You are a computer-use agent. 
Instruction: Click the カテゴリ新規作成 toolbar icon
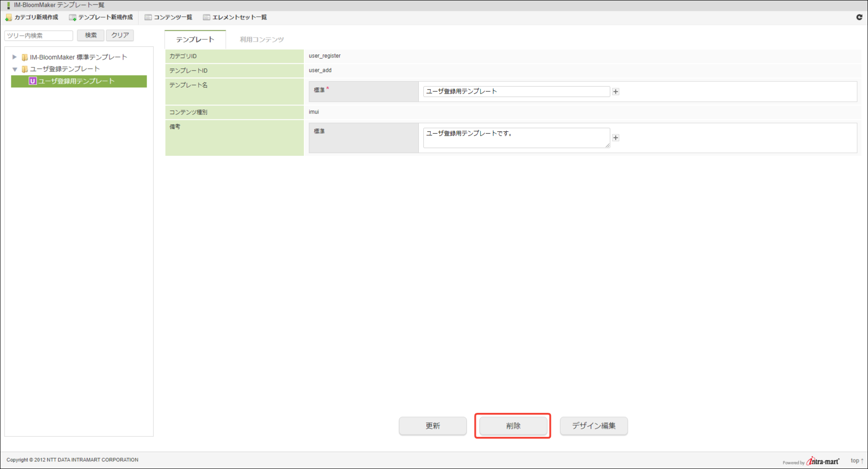9,18
